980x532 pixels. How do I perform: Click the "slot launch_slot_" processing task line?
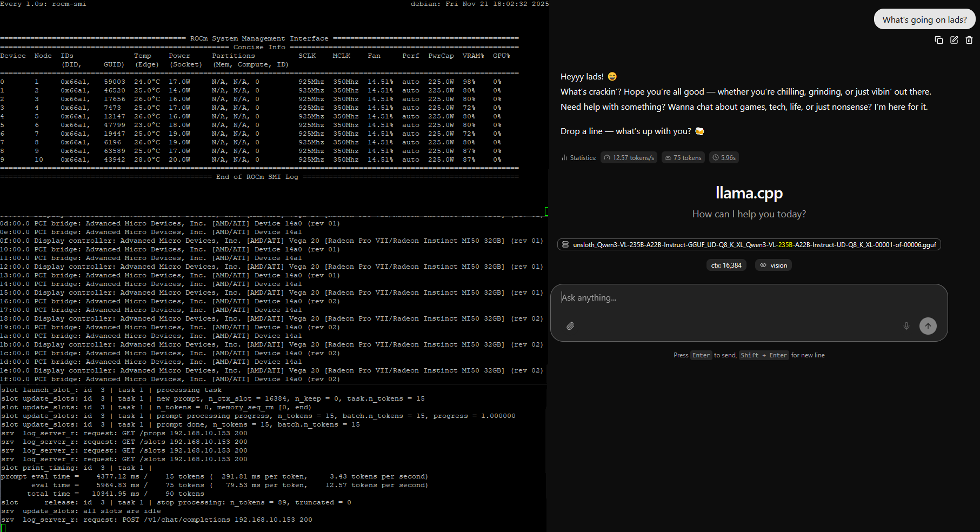(111, 390)
